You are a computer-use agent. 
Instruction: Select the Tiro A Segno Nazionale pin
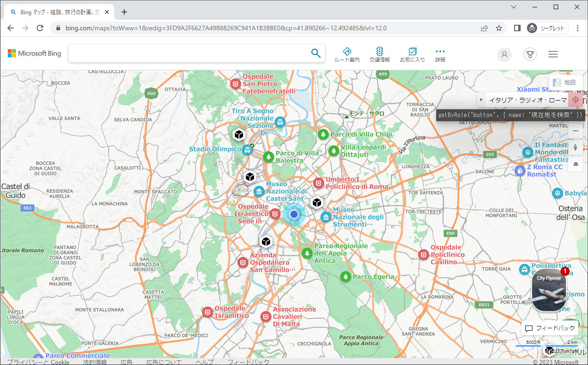[280, 122]
